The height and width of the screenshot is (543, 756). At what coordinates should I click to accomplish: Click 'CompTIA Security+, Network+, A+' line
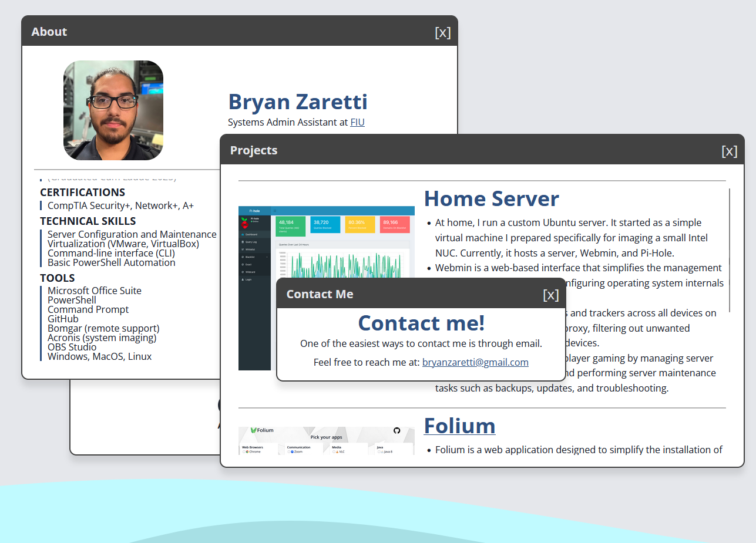(120, 205)
